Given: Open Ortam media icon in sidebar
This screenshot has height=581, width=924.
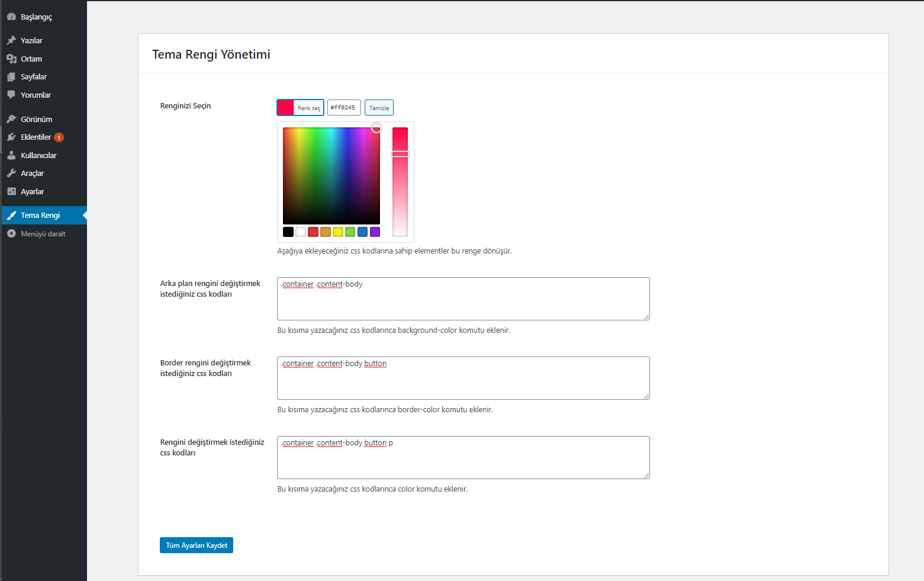Looking at the screenshot, I should [x=11, y=59].
